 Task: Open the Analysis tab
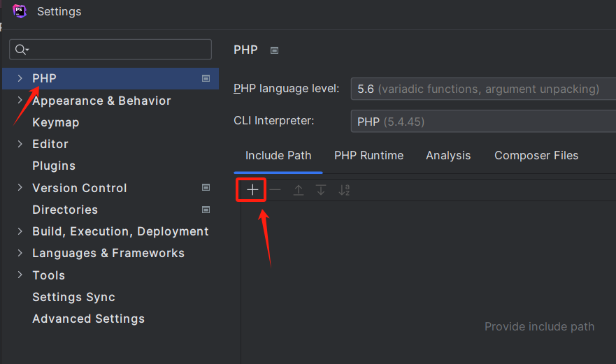pos(448,156)
